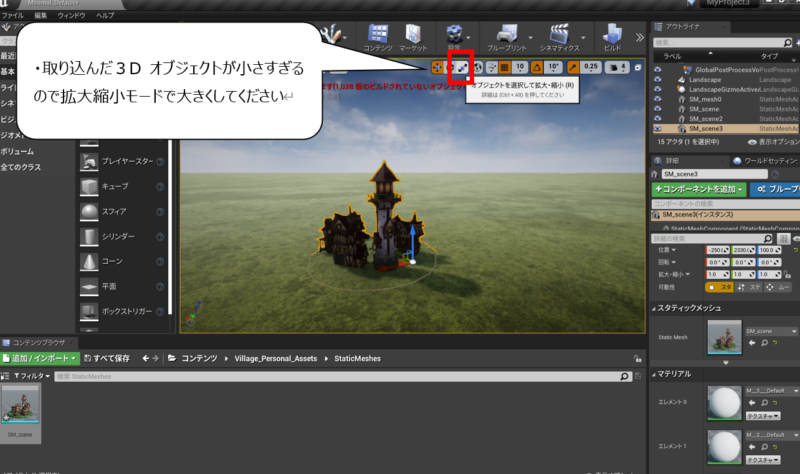Click the 追加/インポート button
Image resolution: width=800 pixels, height=474 pixels.
pos(40,359)
